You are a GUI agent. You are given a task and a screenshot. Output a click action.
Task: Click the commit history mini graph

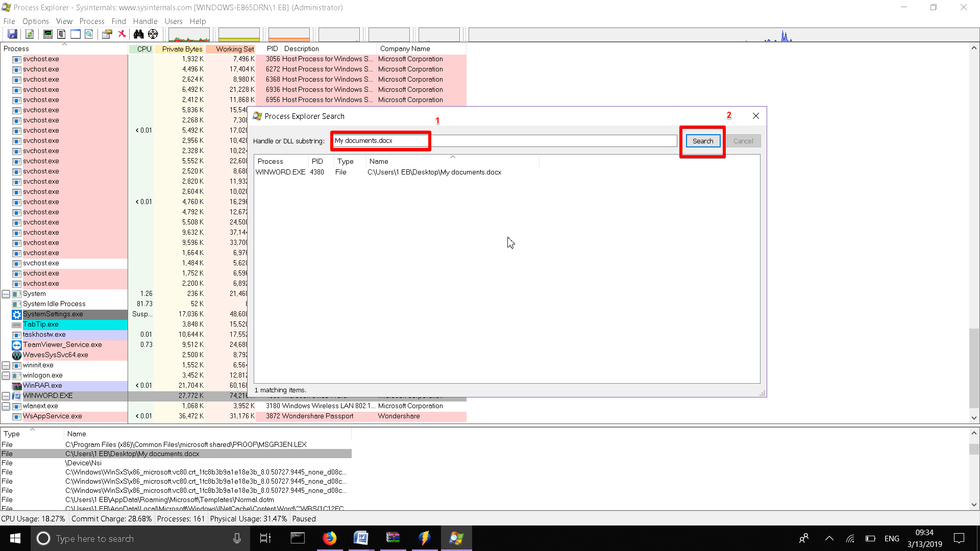tap(239, 35)
